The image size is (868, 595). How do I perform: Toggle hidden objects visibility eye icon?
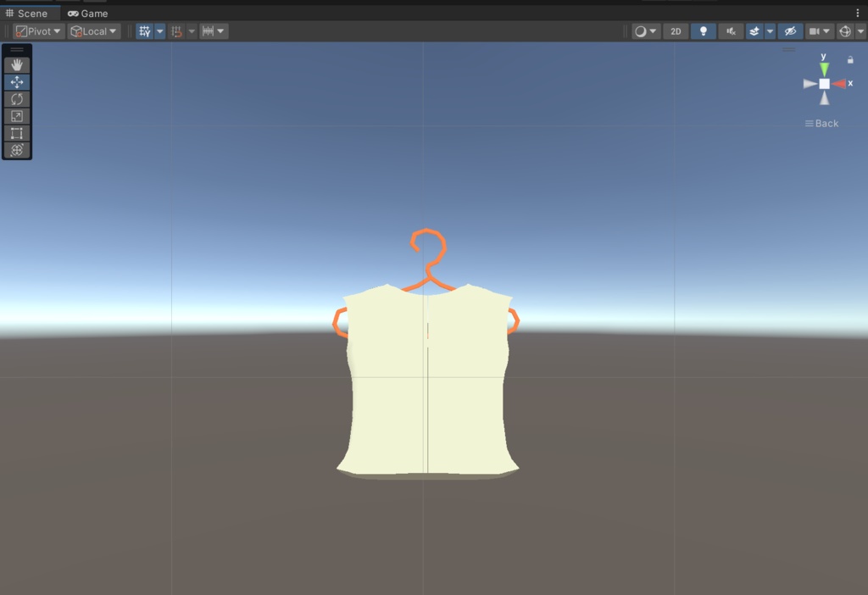pyautogui.click(x=791, y=31)
